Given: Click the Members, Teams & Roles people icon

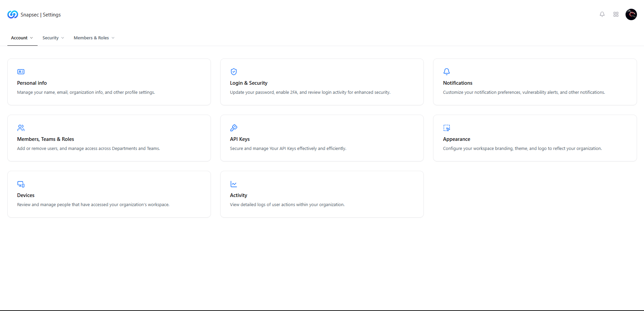Looking at the screenshot, I should pyautogui.click(x=21, y=128).
